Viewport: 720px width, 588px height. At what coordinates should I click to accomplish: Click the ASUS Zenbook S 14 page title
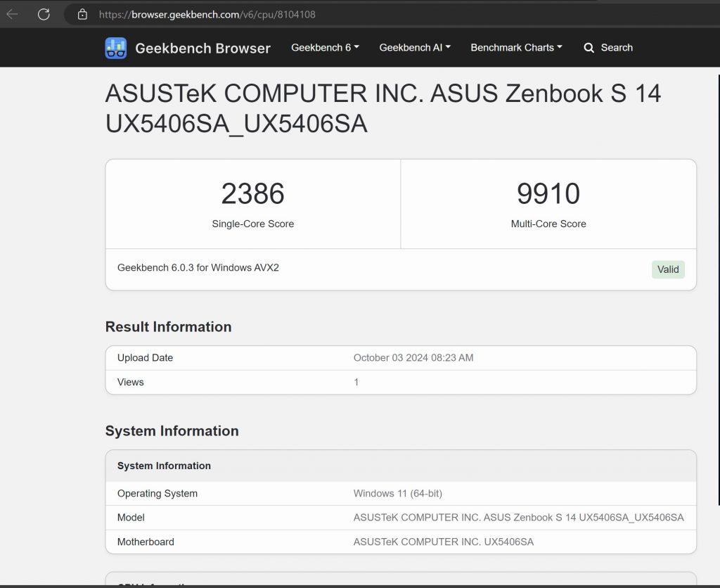(x=383, y=108)
